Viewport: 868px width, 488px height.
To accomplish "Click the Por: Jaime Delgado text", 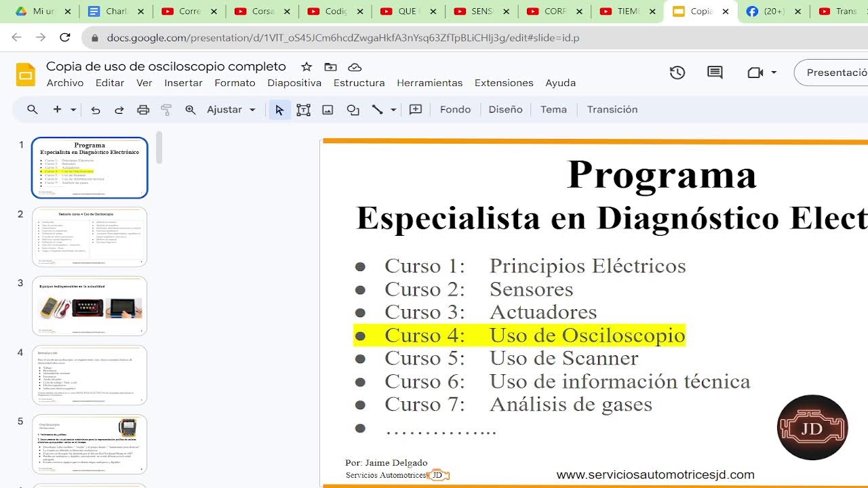I will [387, 463].
